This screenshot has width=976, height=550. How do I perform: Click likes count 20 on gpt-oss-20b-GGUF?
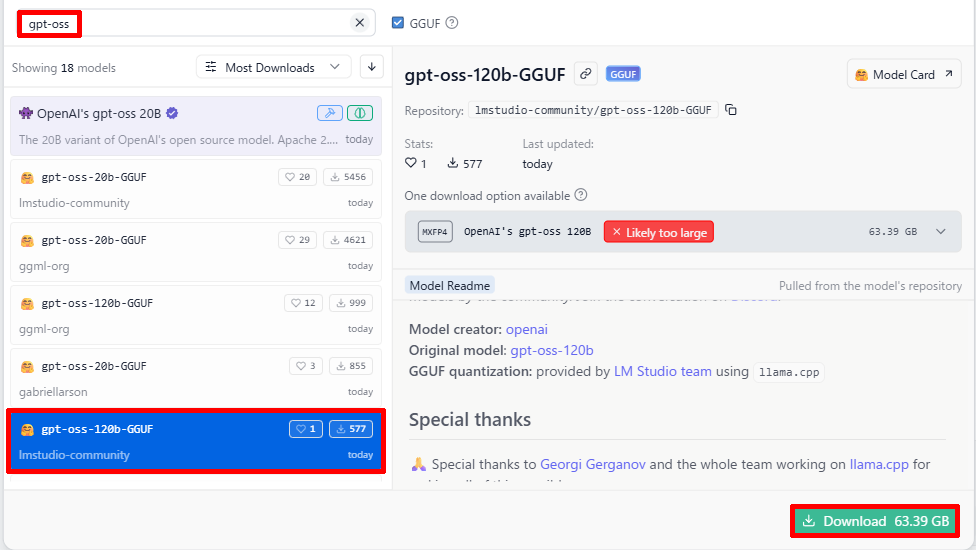tap(298, 177)
